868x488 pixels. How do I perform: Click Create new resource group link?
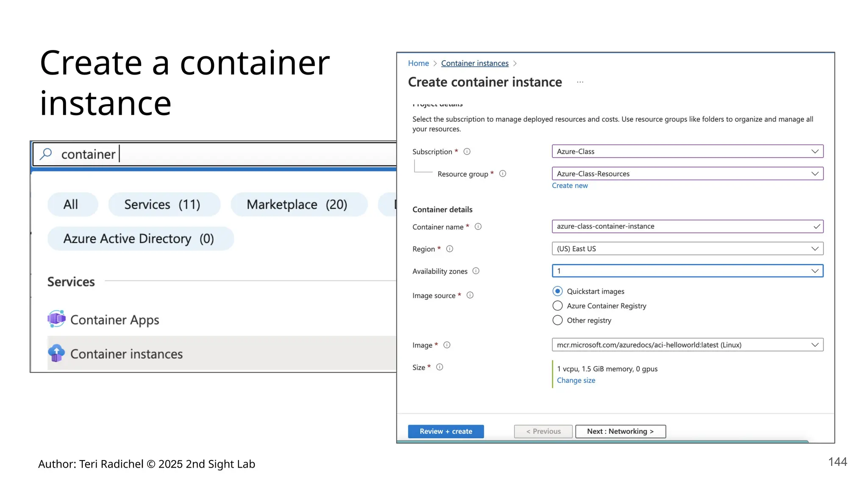click(x=570, y=186)
